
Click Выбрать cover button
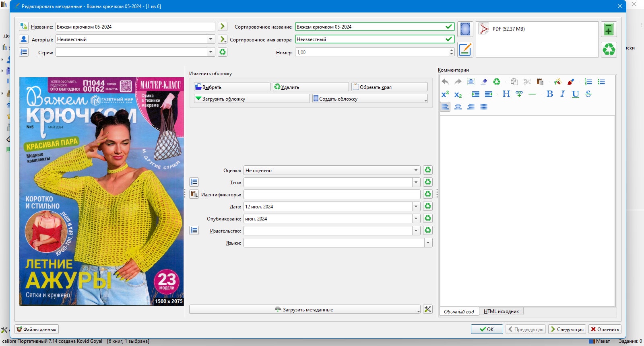coord(232,87)
